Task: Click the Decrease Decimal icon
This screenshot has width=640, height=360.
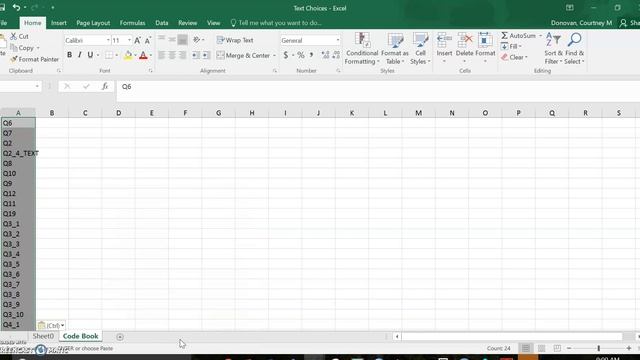Action: [x=336, y=55]
